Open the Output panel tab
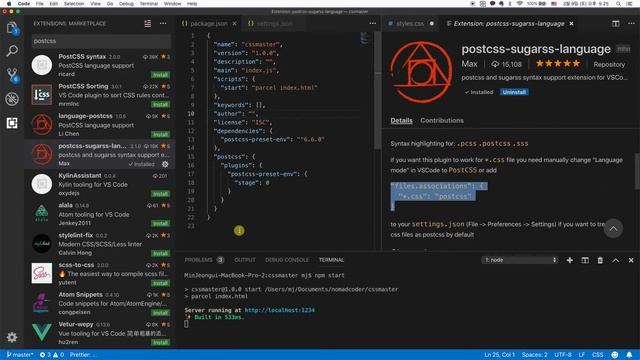 coord(244,260)
